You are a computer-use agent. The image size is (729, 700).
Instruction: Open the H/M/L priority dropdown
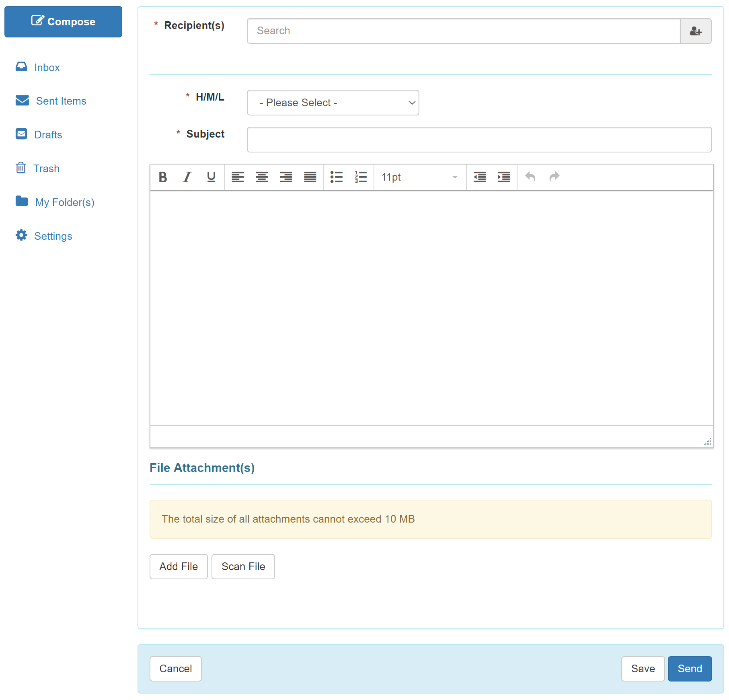point(333,103)
